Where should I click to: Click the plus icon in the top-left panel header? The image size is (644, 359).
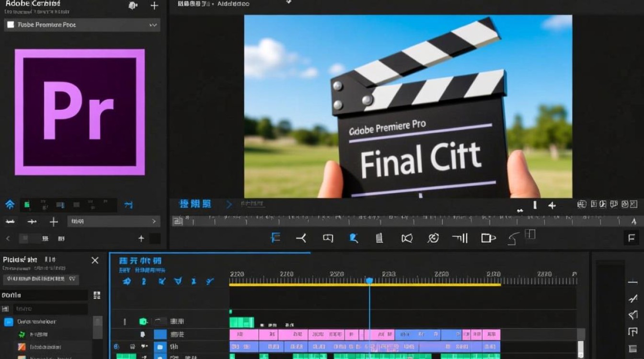pos(154,6)
